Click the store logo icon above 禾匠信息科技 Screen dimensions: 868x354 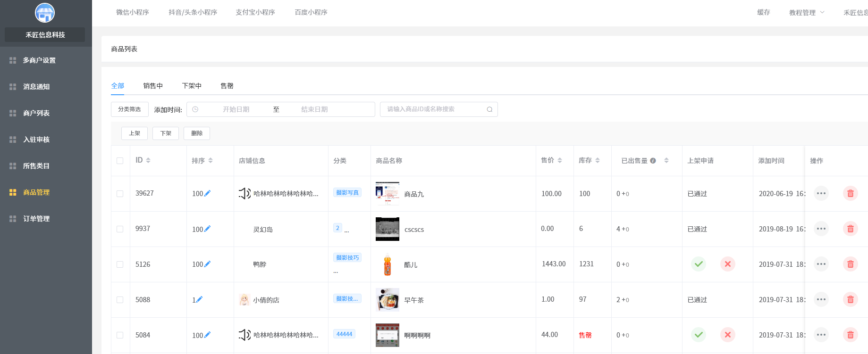(x=45, y=13)
